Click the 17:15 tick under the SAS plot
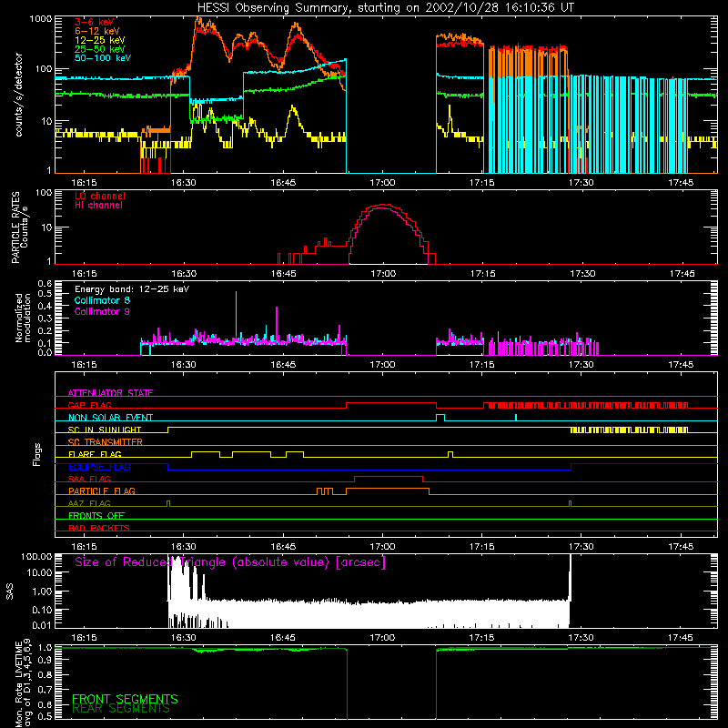Viewport: 728px width, 728px height. [x=482, y=638]
